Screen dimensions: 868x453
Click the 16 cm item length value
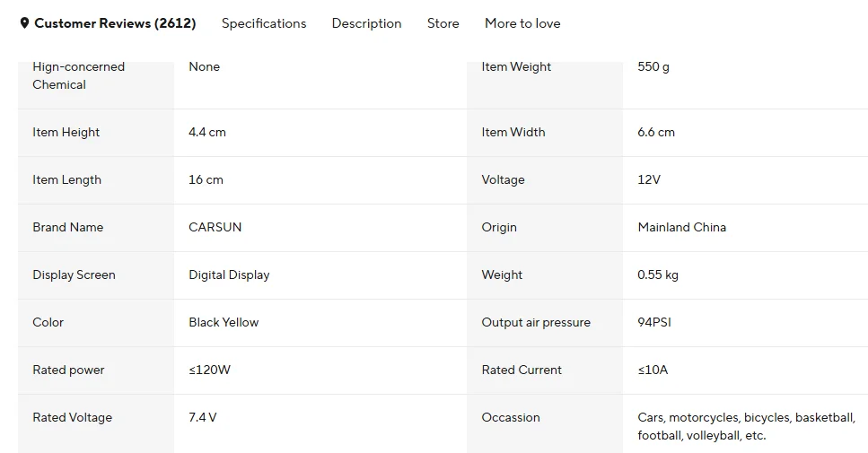coord(206,179)
